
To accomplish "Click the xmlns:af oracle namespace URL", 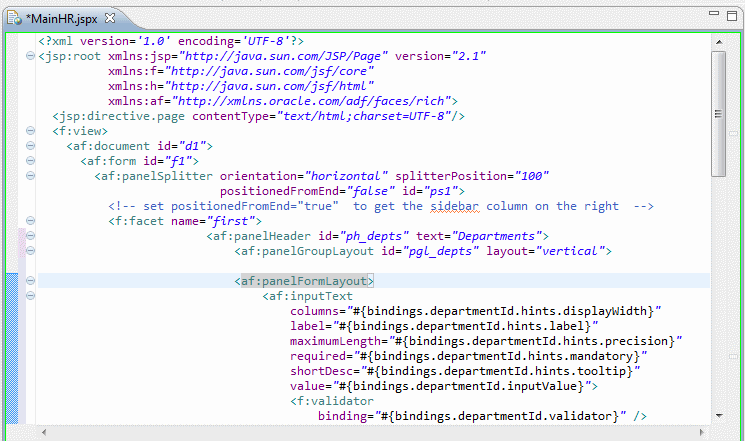I will tap(311, 101).
